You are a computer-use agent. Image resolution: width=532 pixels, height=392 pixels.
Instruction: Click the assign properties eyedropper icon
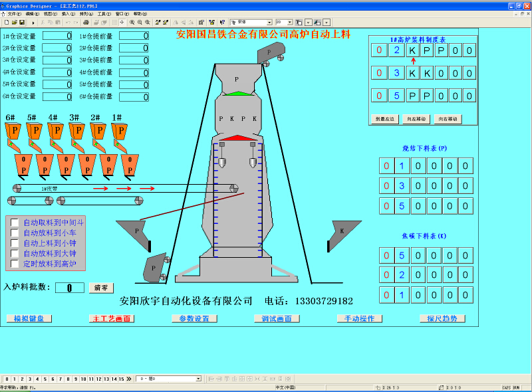click(166, 23)
